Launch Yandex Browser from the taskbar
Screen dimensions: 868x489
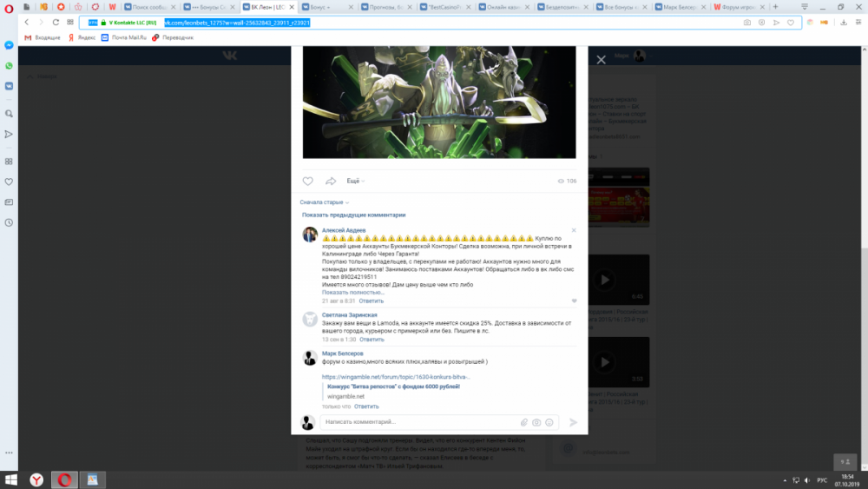pyautogui.click(x=36, y=479)
